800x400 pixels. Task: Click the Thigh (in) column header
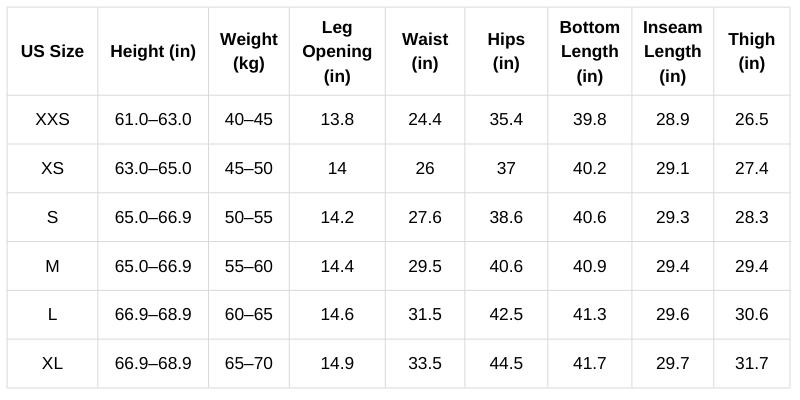(752, 52)
